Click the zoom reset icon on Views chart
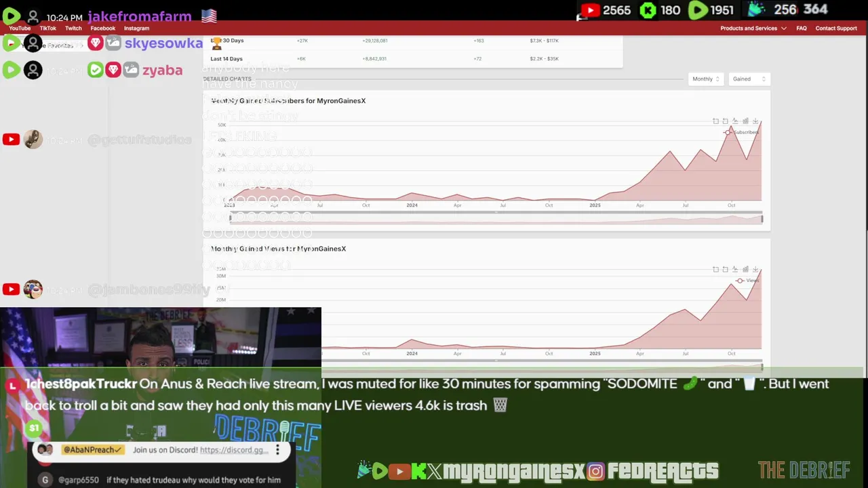The image size is (868, 488). pyautogui.click(x=726, y=270)
